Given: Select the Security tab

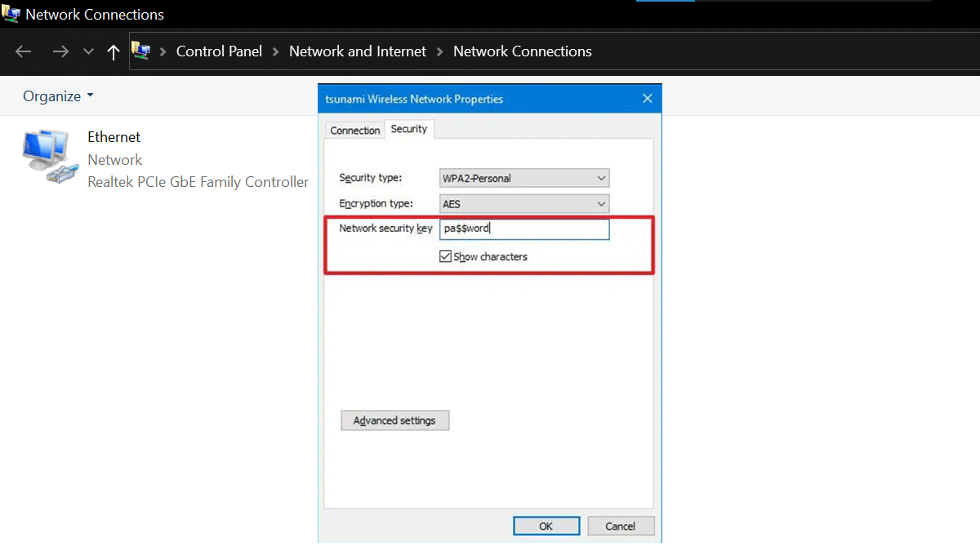Looking at the screenshot, I should (x=409, y=129).
